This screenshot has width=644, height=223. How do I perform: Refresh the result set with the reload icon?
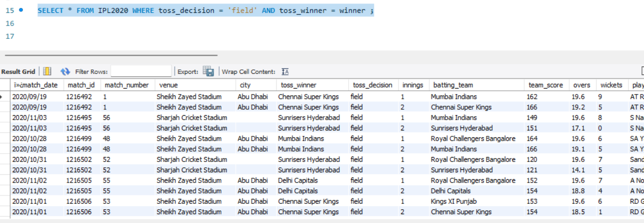point(65,71)
